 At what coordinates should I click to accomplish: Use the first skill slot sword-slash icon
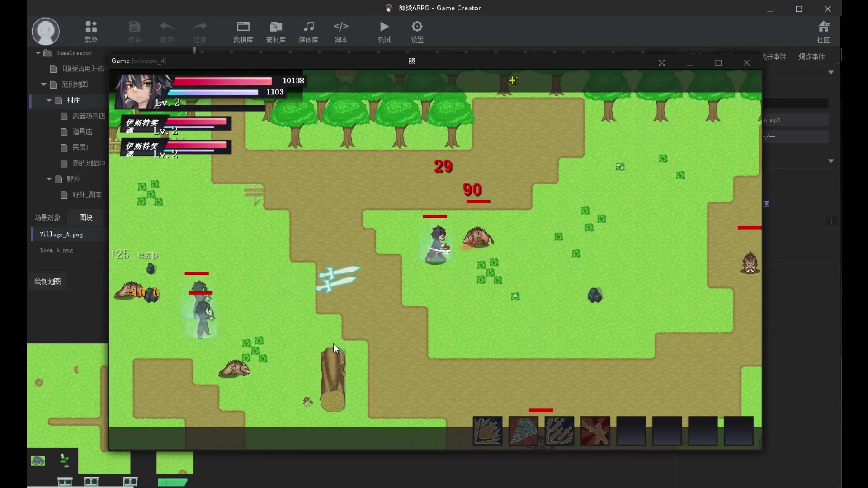487,431
